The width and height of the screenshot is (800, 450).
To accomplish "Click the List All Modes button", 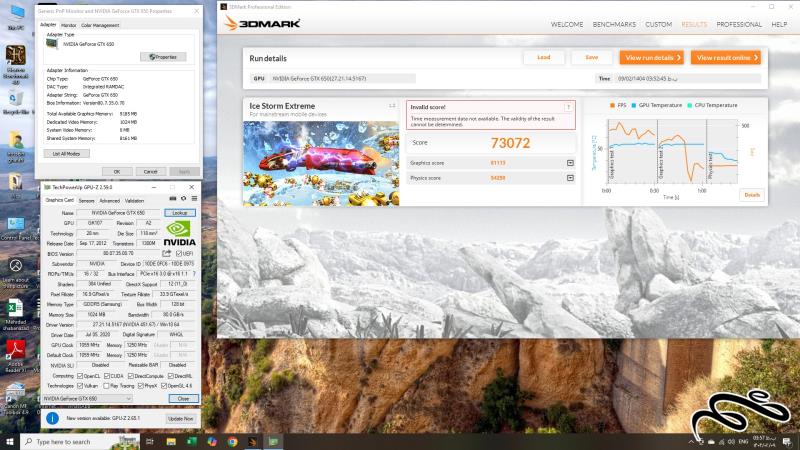I will [66, 154].
